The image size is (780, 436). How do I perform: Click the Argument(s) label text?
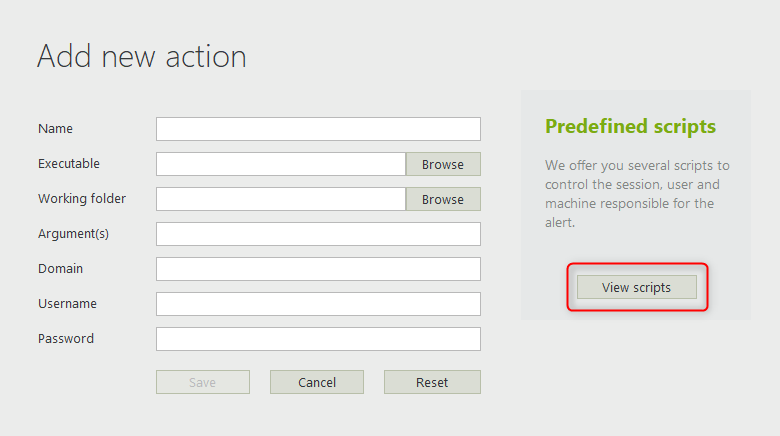pyautogui.click(x=73, y=234)
